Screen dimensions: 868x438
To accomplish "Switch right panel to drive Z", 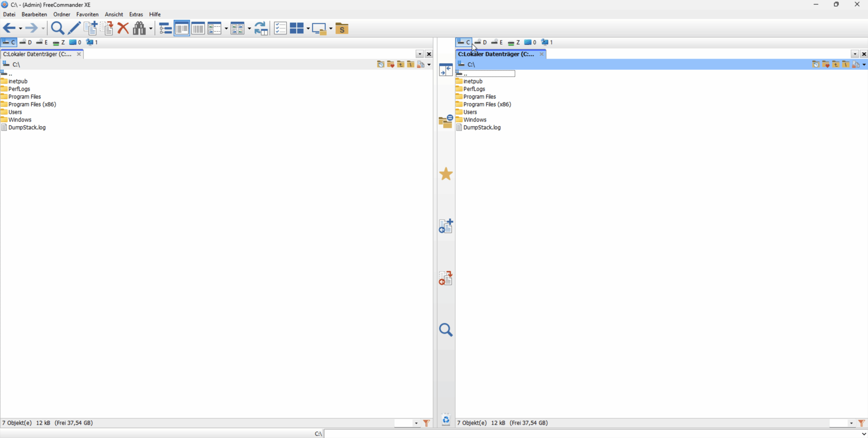I will click(x=514, y=42).
